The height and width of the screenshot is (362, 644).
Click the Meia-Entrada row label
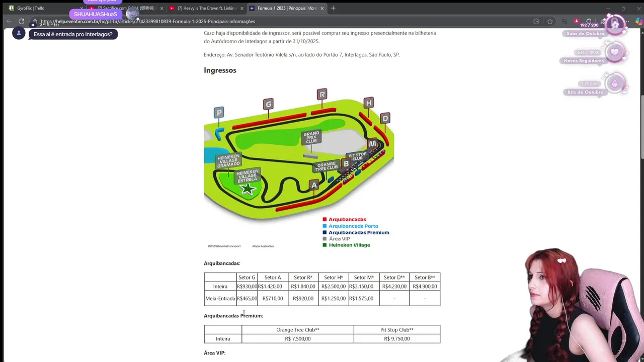(220, 299)
